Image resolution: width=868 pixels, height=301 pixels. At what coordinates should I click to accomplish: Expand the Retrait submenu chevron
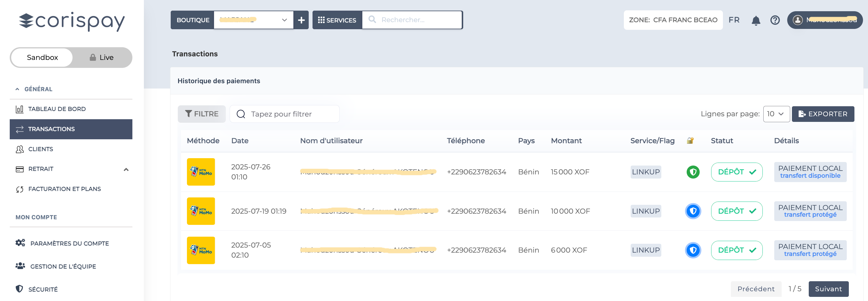coord(126,169)
